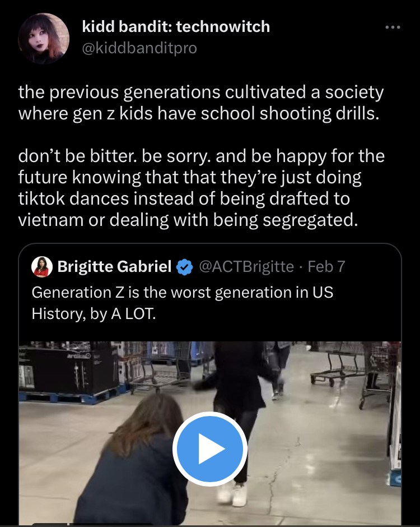Click the blue verified badge
The height and width of the screenshot is (527, 420).
coord(184,267)
